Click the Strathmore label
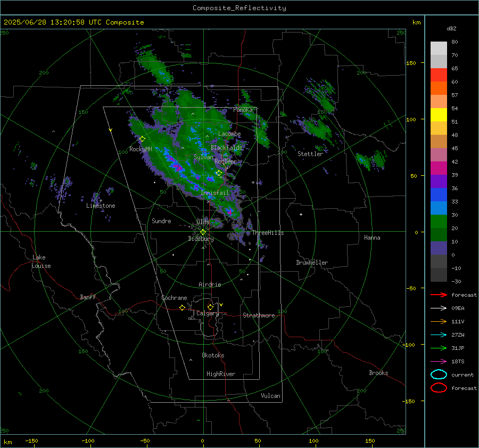 pyautogui.click(x=259, y=315)
